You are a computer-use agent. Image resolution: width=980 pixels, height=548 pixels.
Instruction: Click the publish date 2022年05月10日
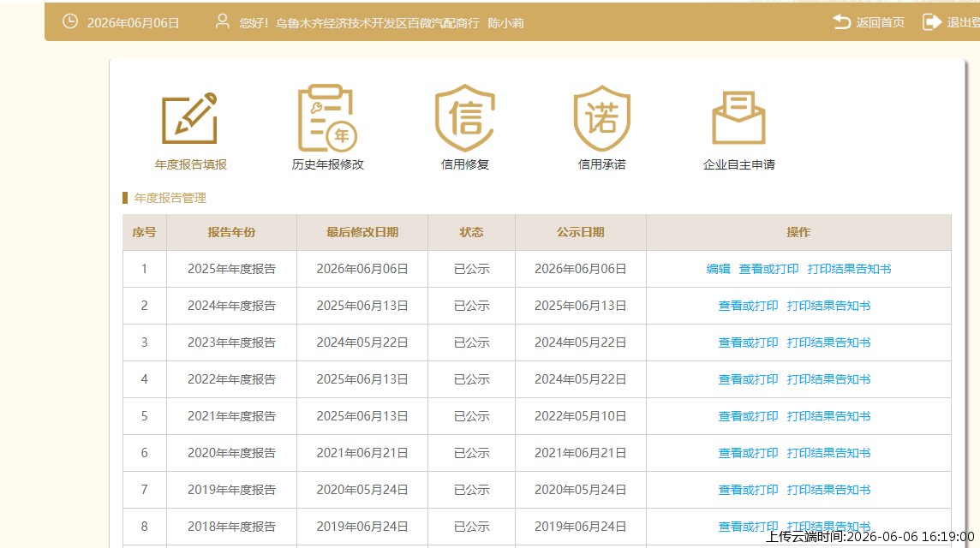pos(581,416)
